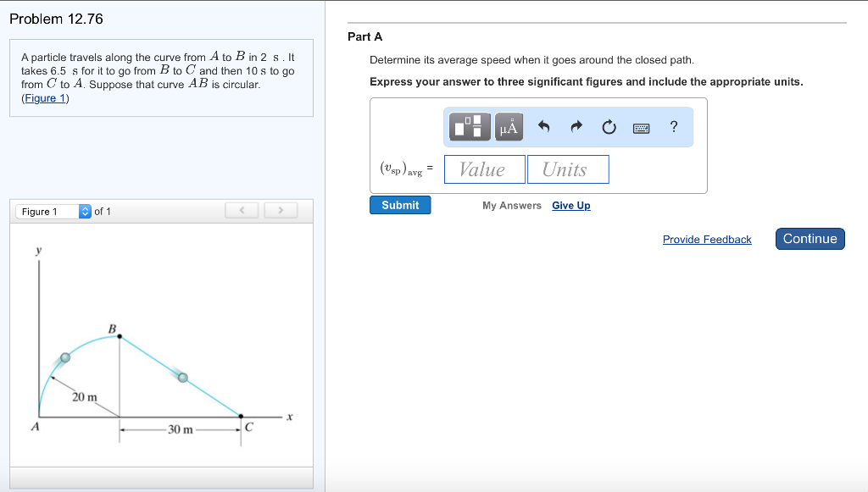Open the keyboard shortcuts icon
Viewport: 868px width, 492px height.
[641, 128]
